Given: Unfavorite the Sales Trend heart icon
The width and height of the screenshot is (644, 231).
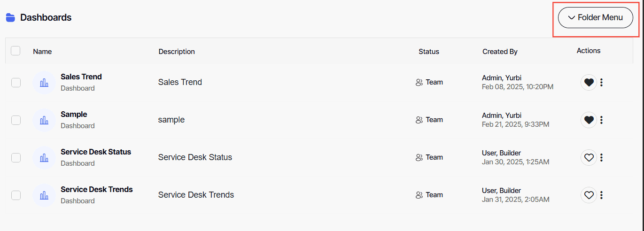Looking at the screenshot, I should (x=589, y=82).
